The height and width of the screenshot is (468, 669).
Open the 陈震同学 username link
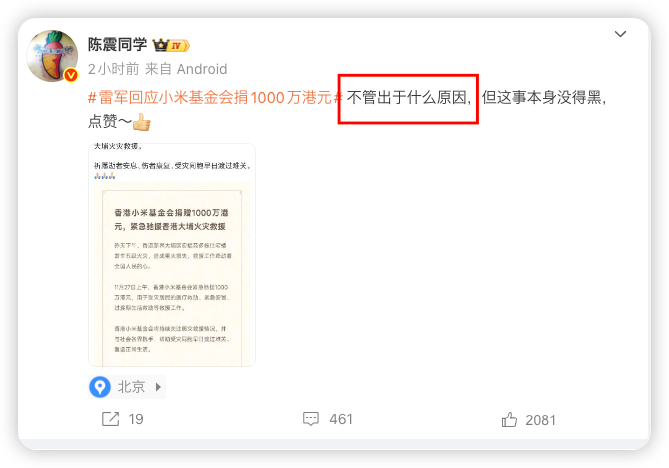pyautogui.click(x=117, y=44)
